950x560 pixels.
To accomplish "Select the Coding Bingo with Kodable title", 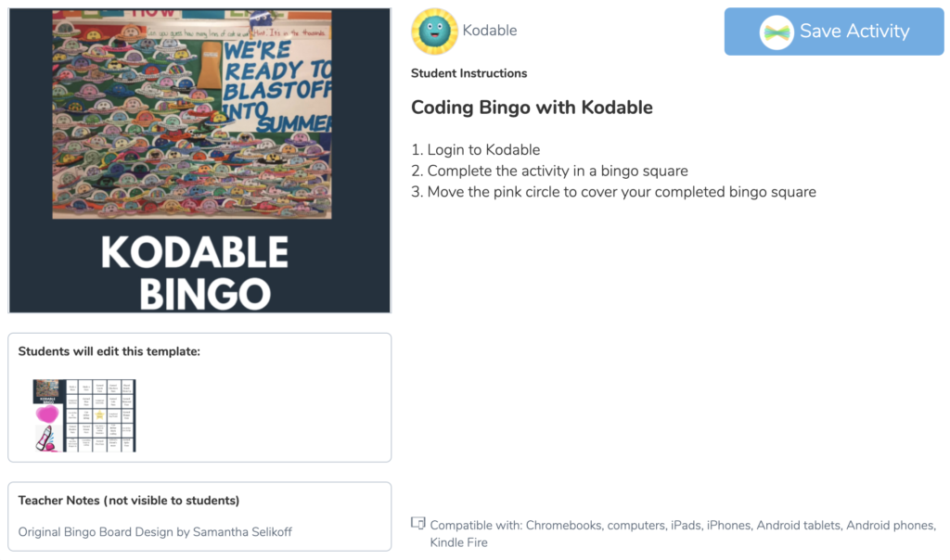I will pos(532,108).
